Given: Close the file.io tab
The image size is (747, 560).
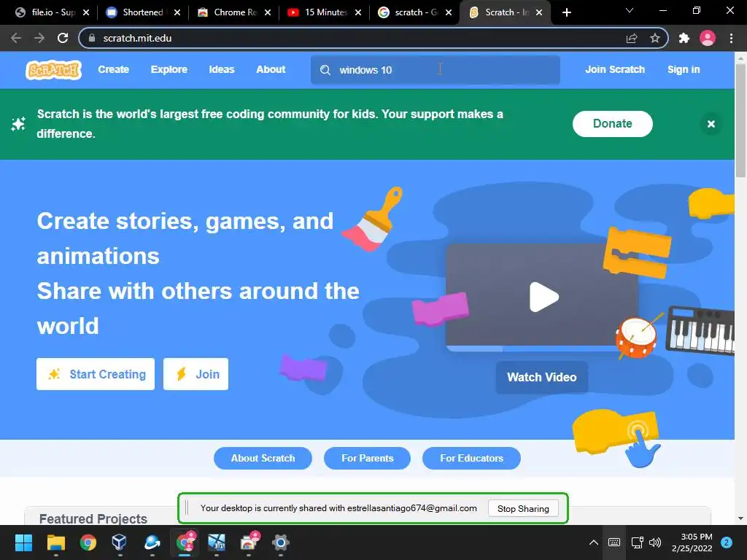Looking at the screenshot, I should pos(86,12).
